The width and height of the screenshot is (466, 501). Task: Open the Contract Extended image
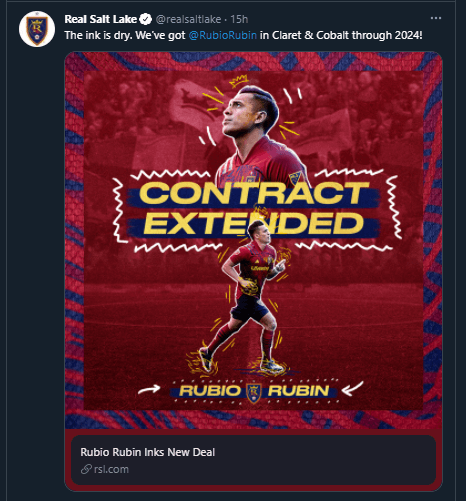coord(253,240)
